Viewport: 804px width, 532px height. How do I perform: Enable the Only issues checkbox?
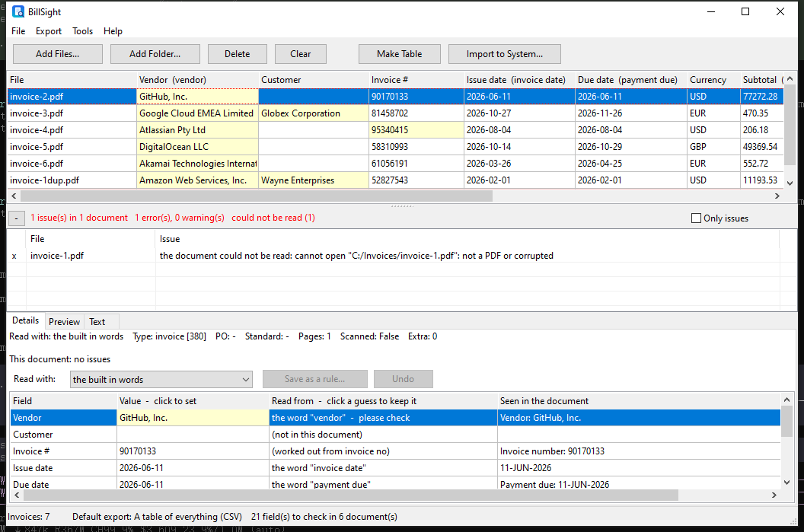(697, 218)
